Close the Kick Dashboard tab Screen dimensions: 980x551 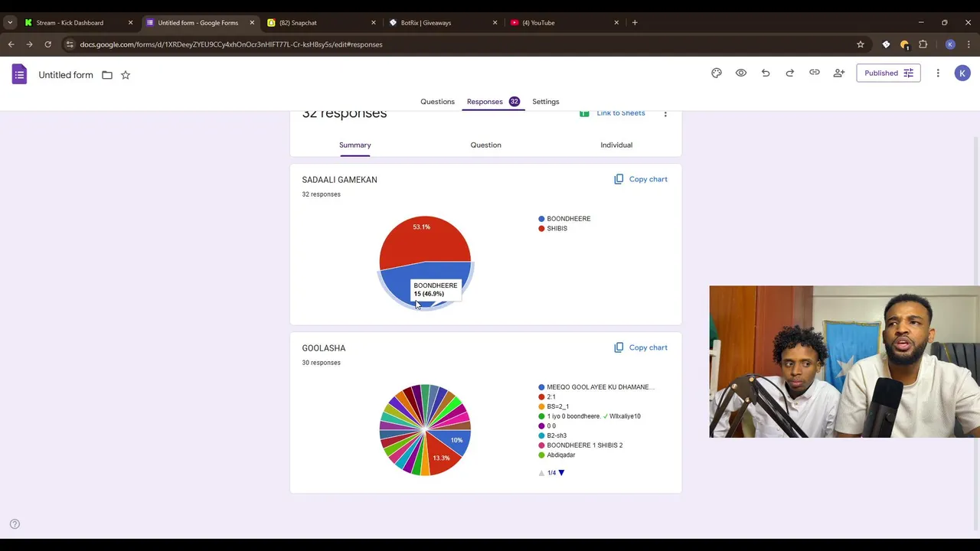(130, 23)
